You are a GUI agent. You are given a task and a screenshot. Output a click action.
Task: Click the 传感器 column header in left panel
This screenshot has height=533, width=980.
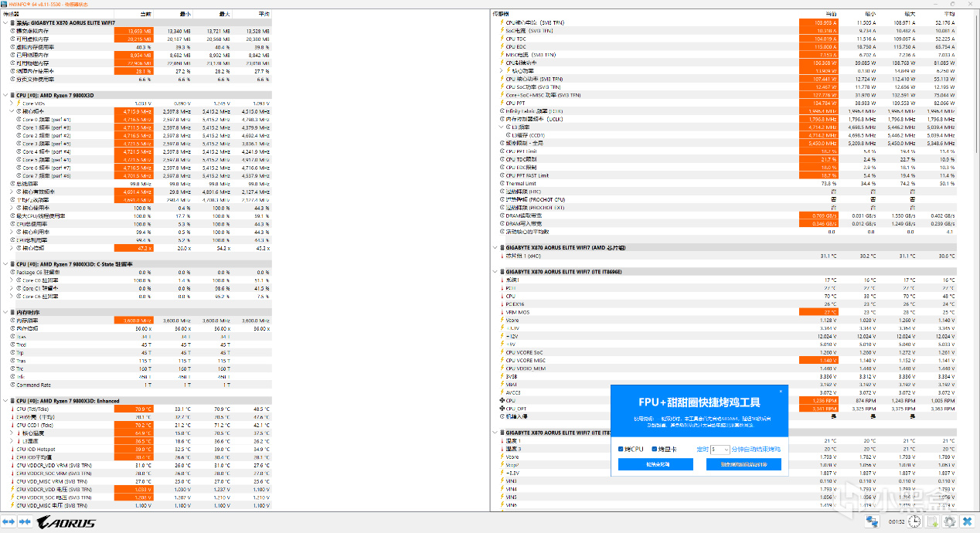[x=56, y=14]
